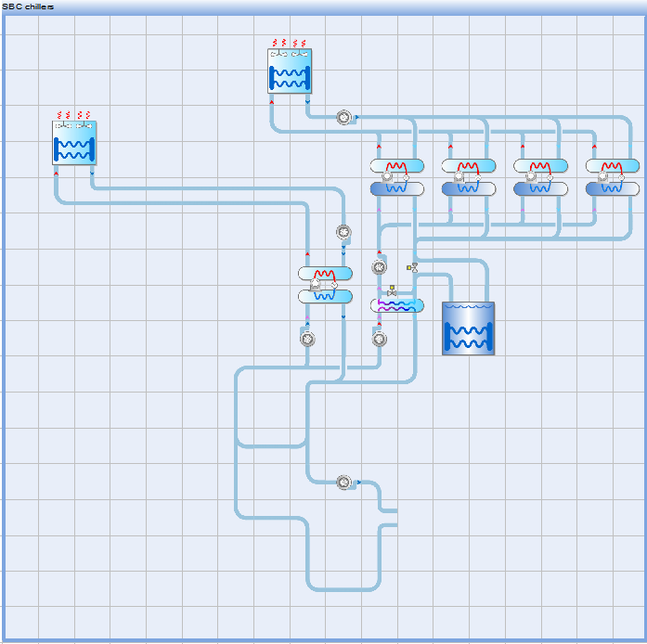Select the cooling tower on the left
Viewport: 647px width, 644px height.
tap(74, 143)
